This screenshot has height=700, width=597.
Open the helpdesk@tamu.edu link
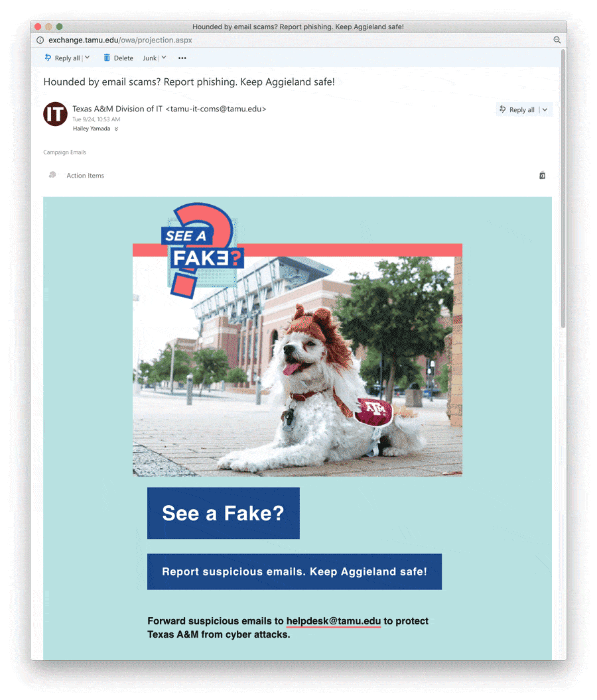(334, 621)
